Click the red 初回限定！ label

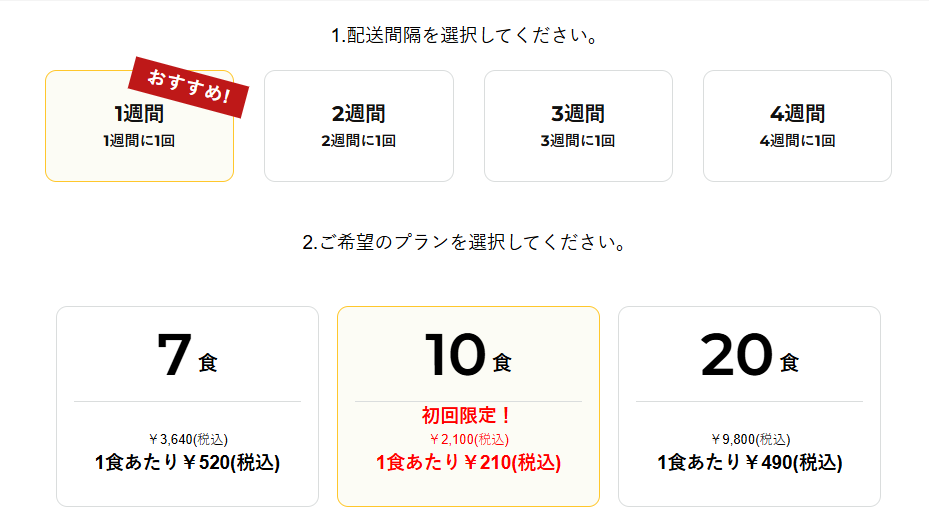pyautogui.click(x=467, y=415)
